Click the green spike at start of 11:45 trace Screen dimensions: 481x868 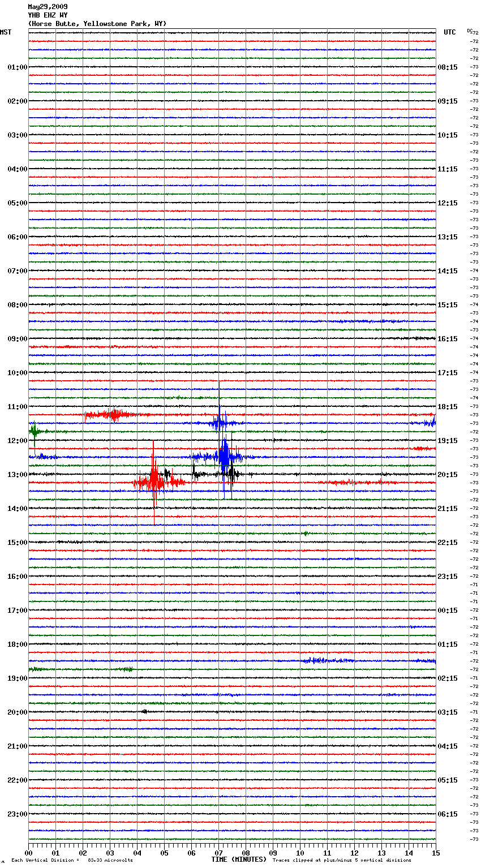[x=35, y=432]
